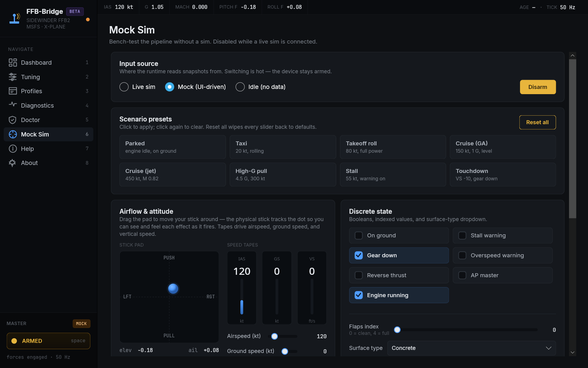Viewport: 588px width, 368px height.
Task: Open the Mock Sim navigation item
Action: tap(48, 134)
